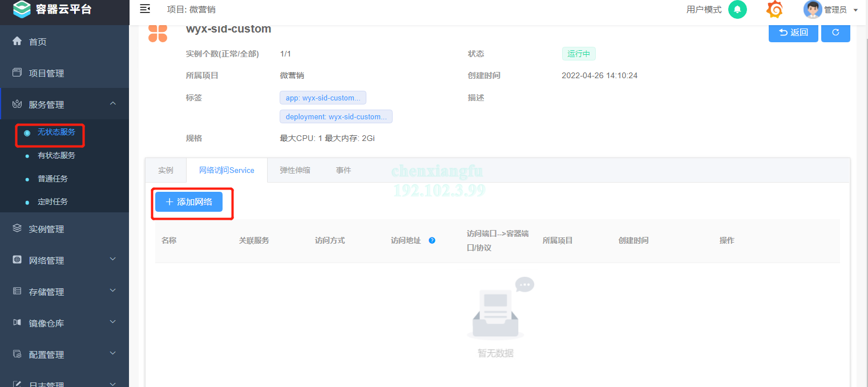The image size is (868, 387).
Task: Click the 创建时间 column header
Action: [x=633, y=240]
